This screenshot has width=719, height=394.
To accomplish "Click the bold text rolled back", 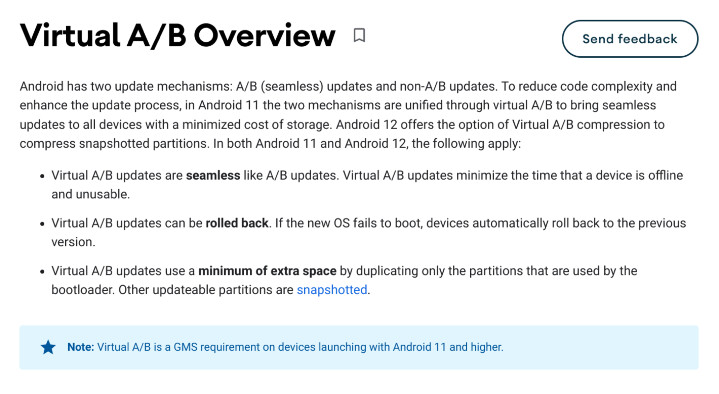I will [237, 223].
